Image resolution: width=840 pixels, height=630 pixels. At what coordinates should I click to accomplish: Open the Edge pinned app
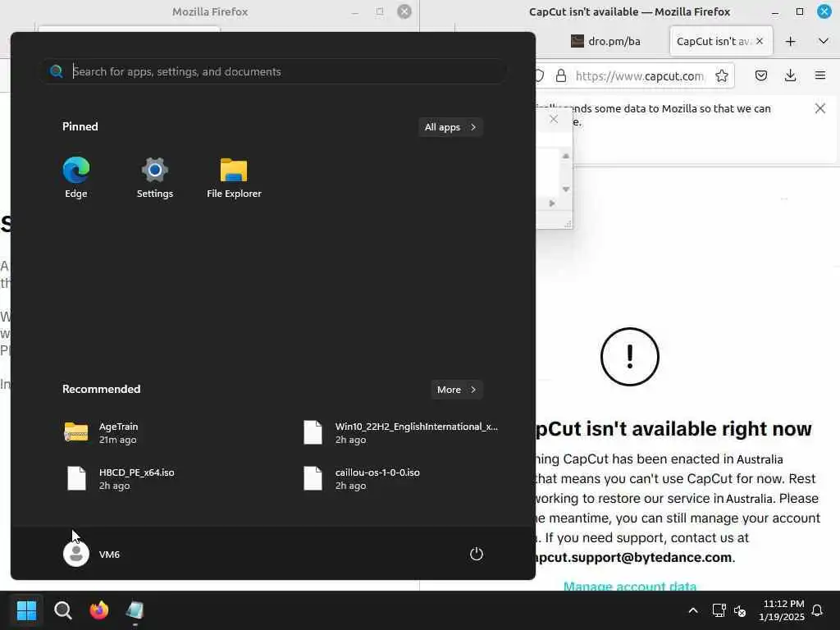[x=76, y=177]
